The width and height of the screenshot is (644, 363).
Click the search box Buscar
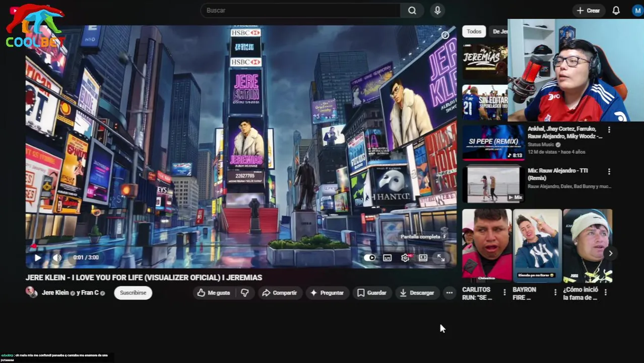pyautogui.click(x=300, y=11)
